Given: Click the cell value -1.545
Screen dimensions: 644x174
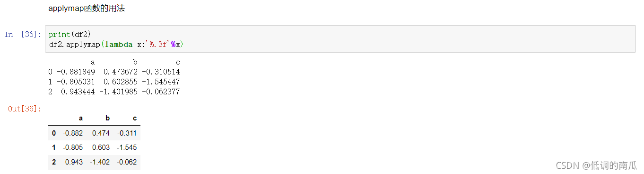Looking at the screenshot, I should click(x=127, y=147).
